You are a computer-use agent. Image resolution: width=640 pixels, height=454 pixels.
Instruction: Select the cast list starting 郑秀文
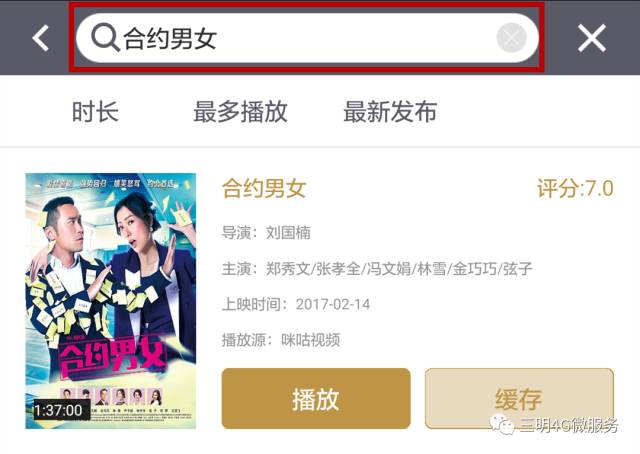399,269
